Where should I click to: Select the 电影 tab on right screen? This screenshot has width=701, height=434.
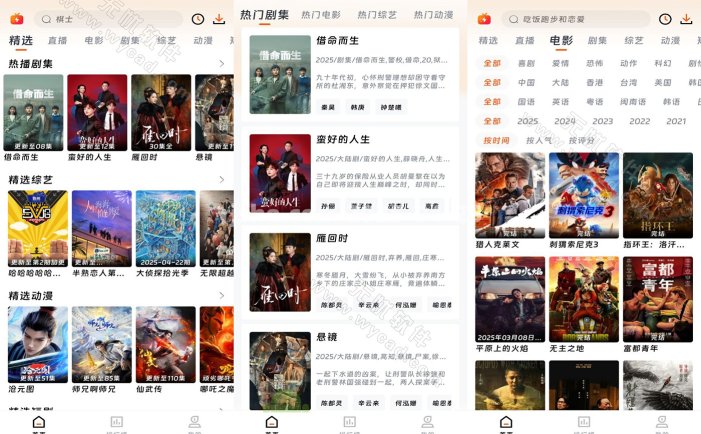pos(561,41)
